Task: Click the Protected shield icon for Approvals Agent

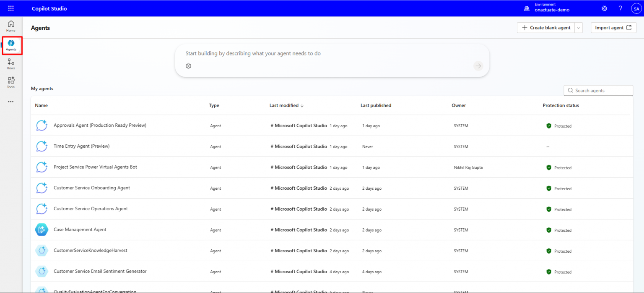Action: (x=549, y=126)
